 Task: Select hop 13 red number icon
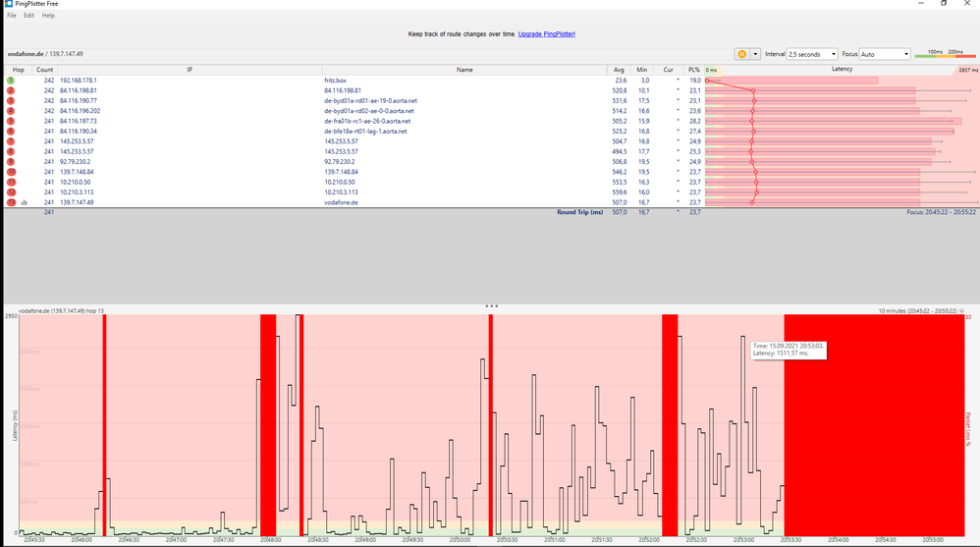(11, 202)
